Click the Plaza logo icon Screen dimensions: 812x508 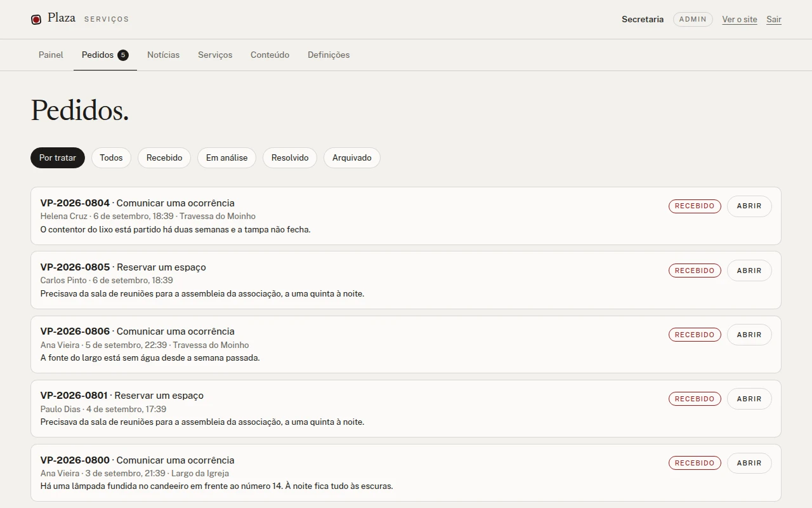[x=36, y=20]
